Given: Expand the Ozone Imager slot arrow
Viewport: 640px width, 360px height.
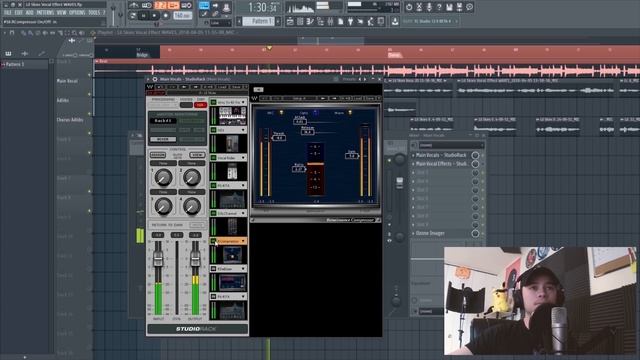Looking at the screenshot, I should tap(413, 233).
